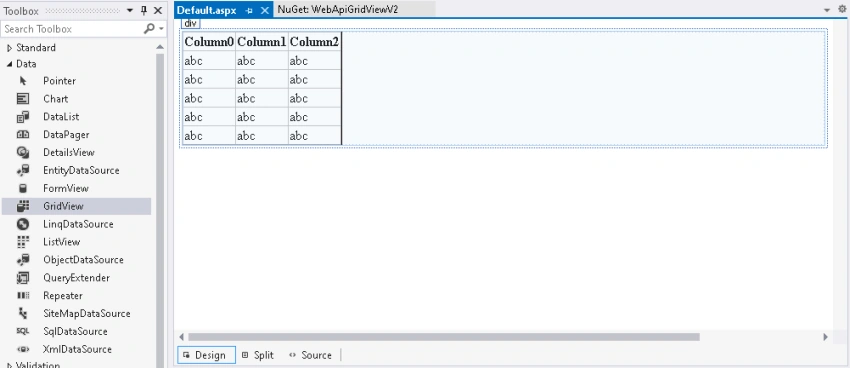Select the Repeater toolbox label
This screenshot has width=850, height=368.
coord(63,295)
